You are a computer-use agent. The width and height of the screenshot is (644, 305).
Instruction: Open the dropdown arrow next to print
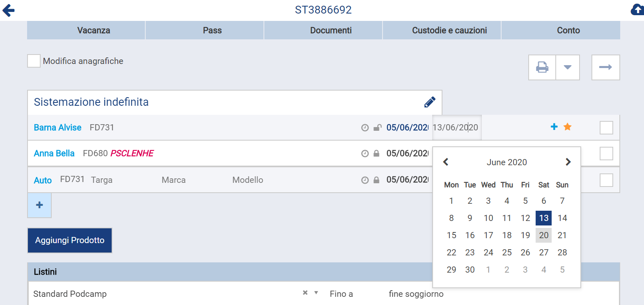coord(567,67)
